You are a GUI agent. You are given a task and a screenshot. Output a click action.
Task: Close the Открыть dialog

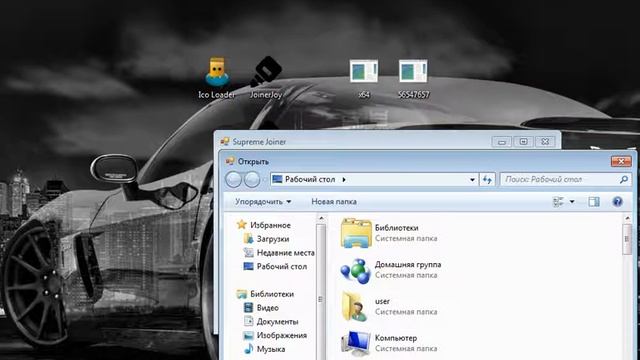(621, 161)
